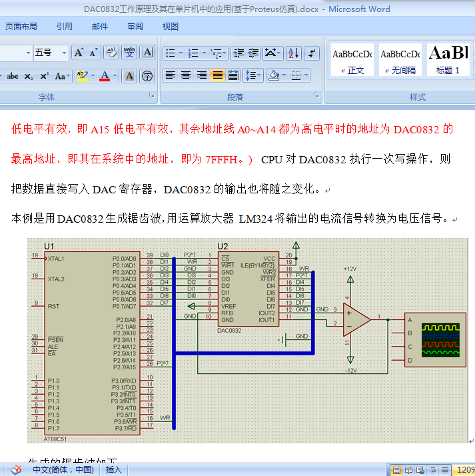
Task: Click the zoom percentage in status bar
Action: pyautogui.click(x=464, y=470)
